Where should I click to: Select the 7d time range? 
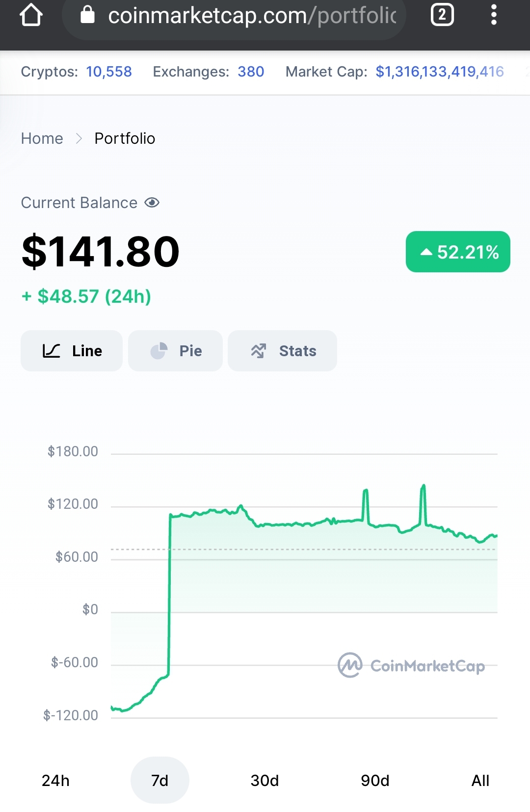tap(160, 780)
